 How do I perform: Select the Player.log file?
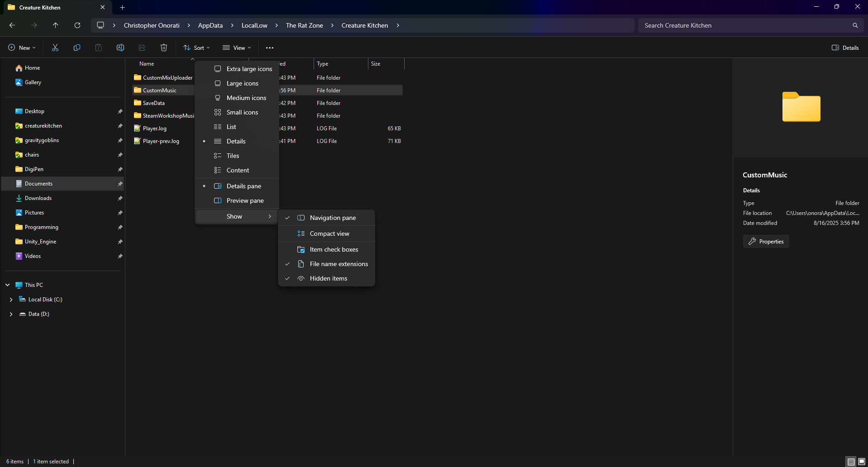point(154,129)
